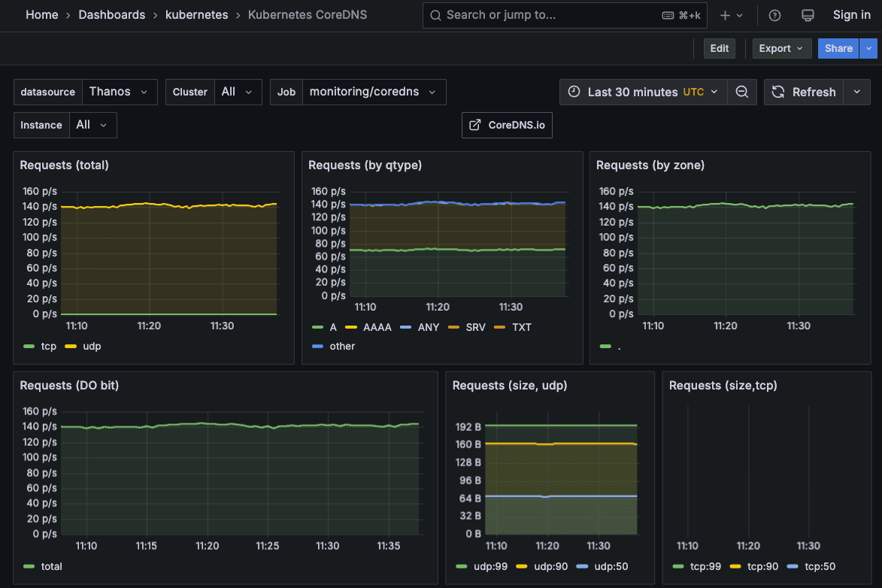Open the Export dropdown menu
This screenshot has height=588, width=882.
point(782,48)
